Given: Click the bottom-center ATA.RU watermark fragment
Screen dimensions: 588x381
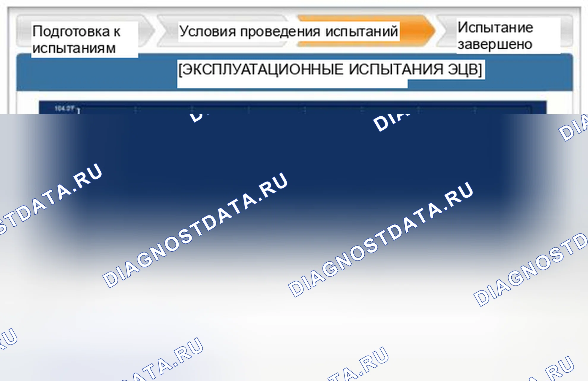Looking at the screenshot, I should (358, 364).
